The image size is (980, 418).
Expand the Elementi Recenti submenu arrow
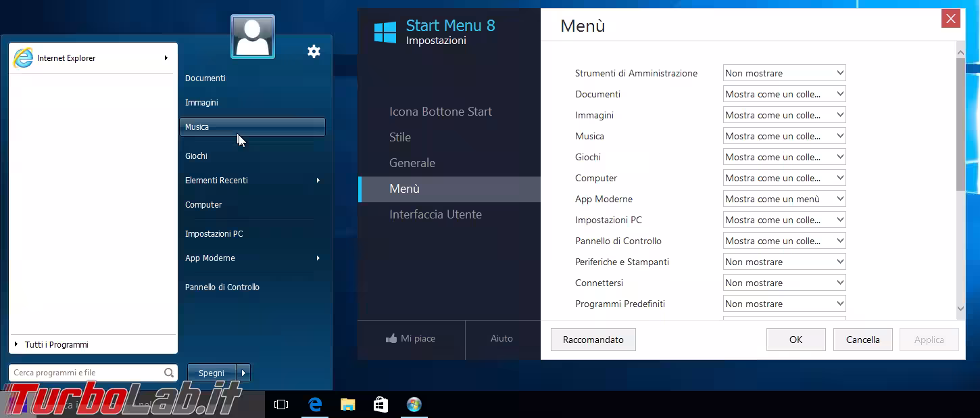click(317, 181)
